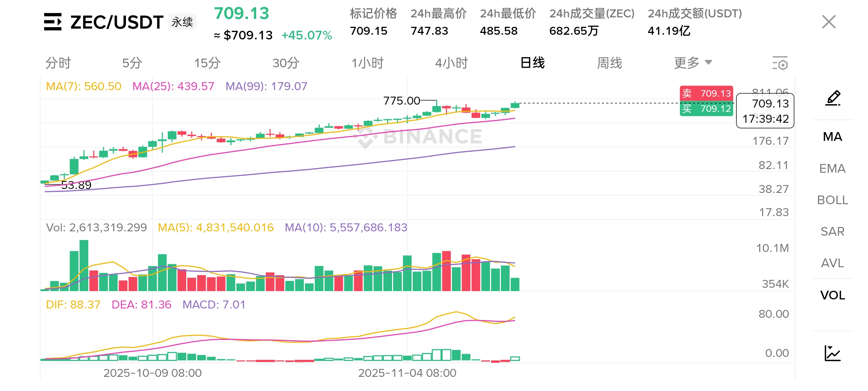868x391 pixels.
Task: Expand the 更多 timeframe dropdown
Action: coord(693,63)
